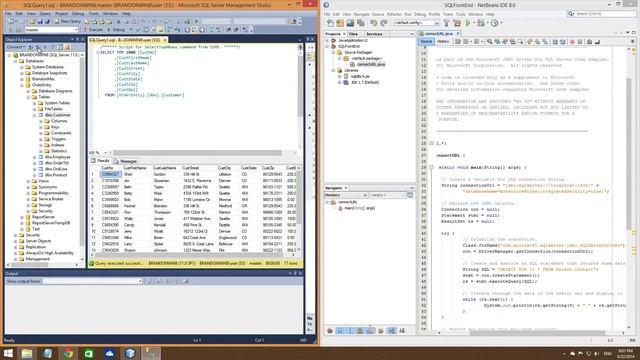Open the Navigate menu in NetBeans

pos(361,14)
